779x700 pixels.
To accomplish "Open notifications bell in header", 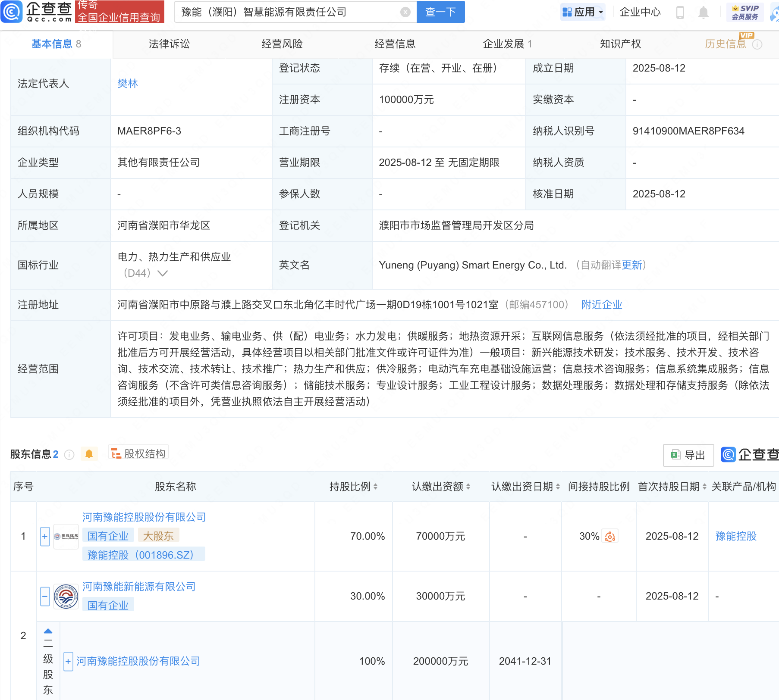I will pos(704,12).
